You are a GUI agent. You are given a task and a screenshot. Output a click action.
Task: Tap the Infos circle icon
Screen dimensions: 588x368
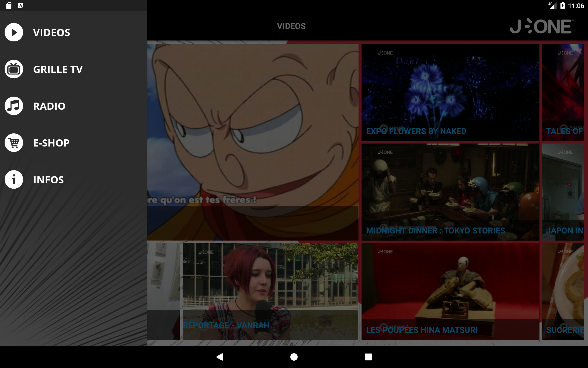[x=14, y=179]
